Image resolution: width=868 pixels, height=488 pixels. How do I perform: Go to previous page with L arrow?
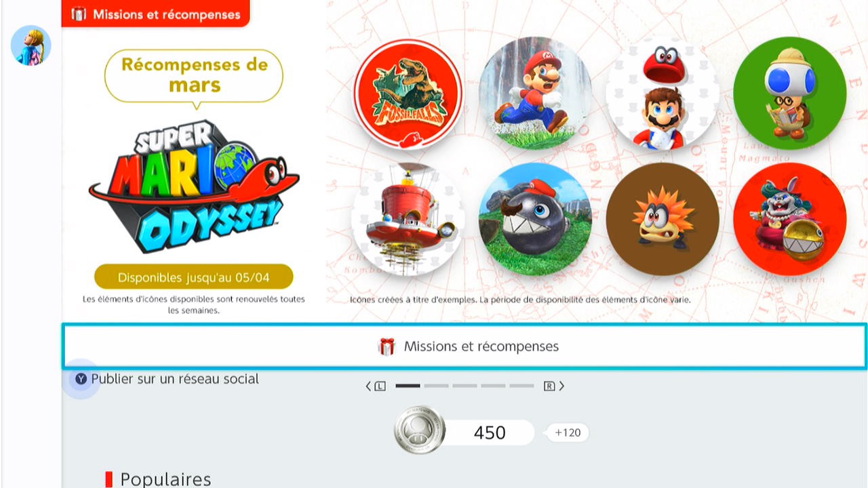point(376,386)
